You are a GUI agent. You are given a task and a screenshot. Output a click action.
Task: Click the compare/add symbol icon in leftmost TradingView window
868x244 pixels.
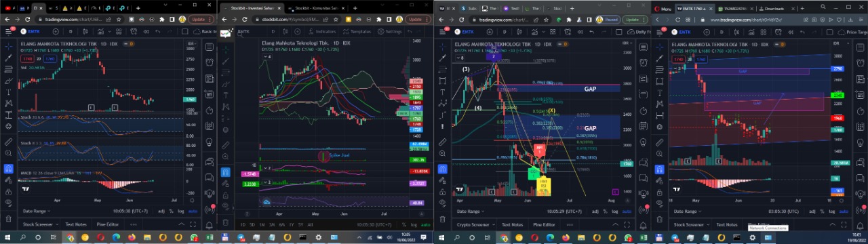tap(56, 31)
